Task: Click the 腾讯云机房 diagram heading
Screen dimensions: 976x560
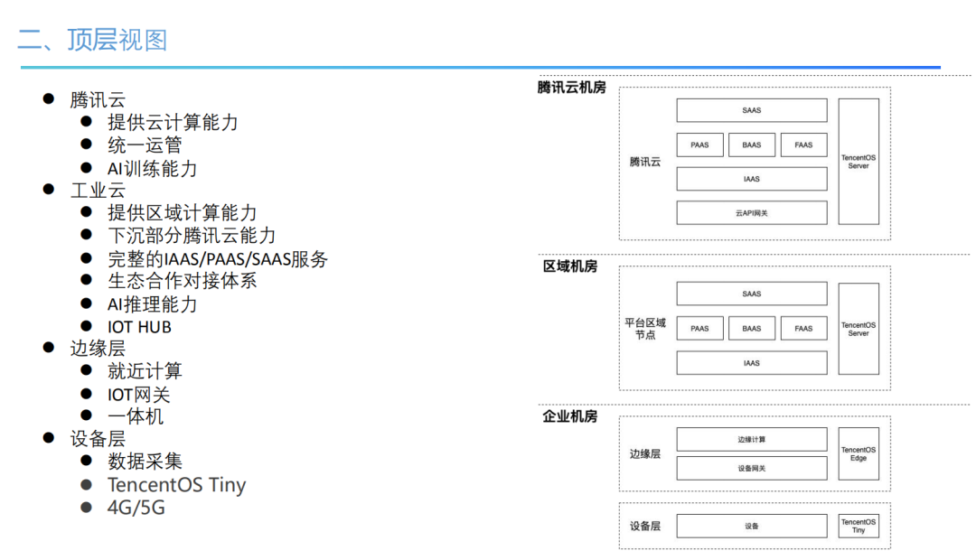Action: (x=571, y=87)
